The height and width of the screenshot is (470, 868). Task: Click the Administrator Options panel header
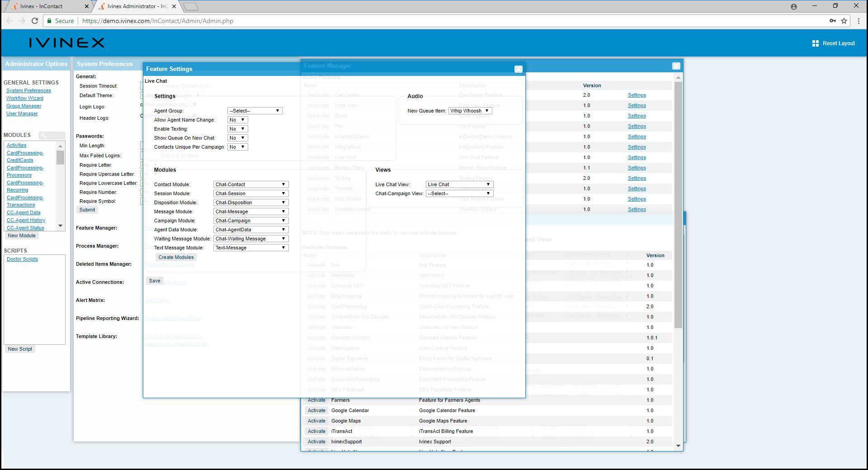(36, 64)
